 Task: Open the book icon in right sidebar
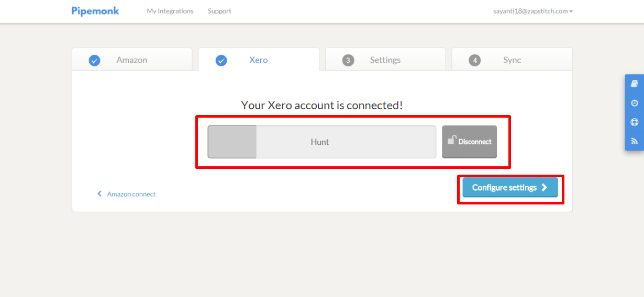635,84
